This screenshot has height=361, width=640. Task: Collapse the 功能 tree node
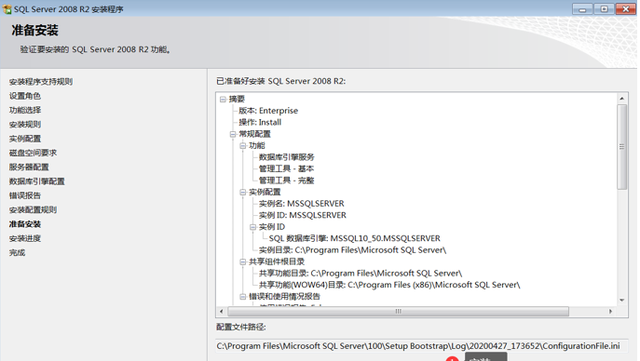pyautogui.click(x=243, y=145)
